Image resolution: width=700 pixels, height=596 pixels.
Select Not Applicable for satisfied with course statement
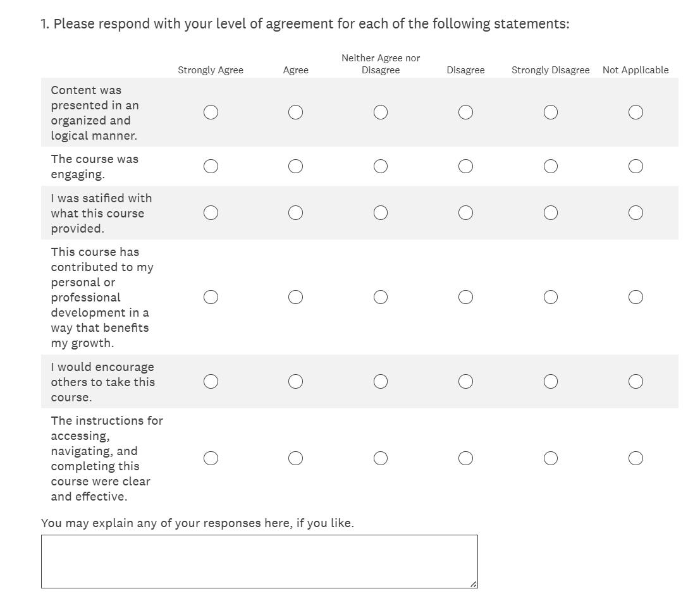(636, 213)
